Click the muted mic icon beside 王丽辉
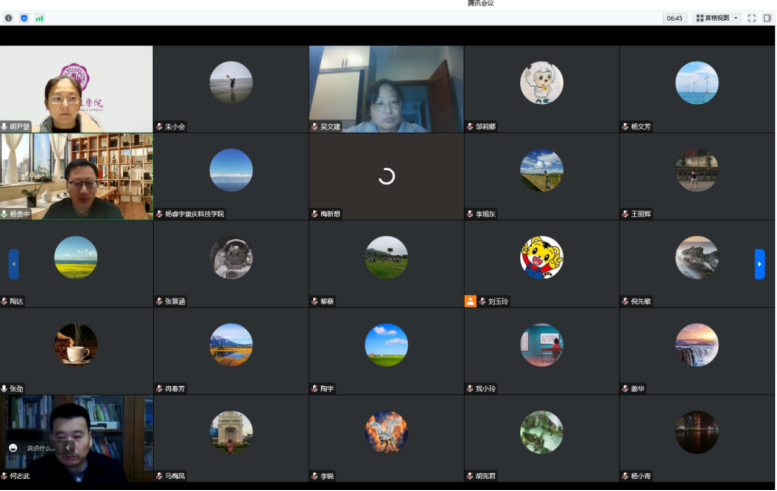 tap(625, 214)
